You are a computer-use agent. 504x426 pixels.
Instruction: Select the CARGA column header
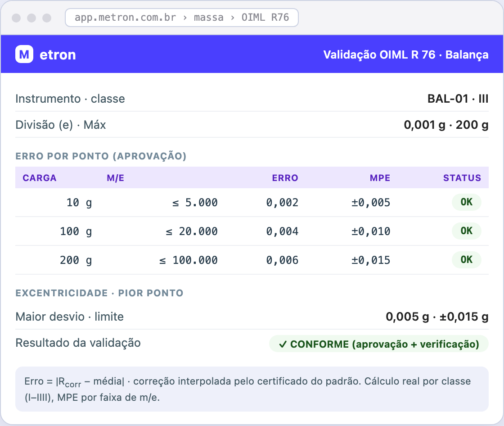click(x=40, y=178)
